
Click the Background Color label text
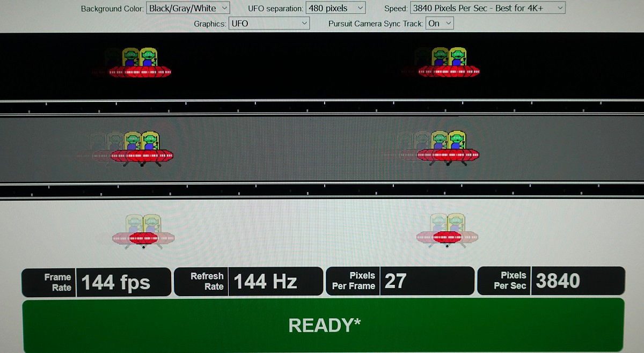(x=112, y=9)
